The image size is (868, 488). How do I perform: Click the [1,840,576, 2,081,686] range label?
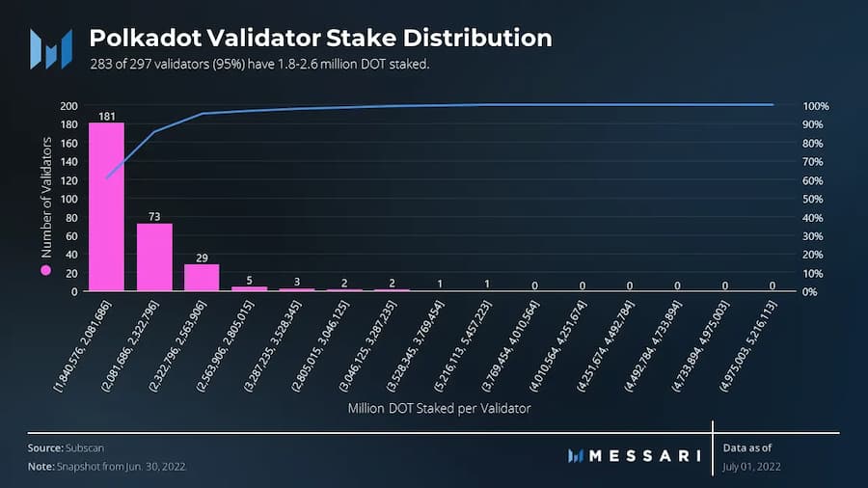click(83, 346)
